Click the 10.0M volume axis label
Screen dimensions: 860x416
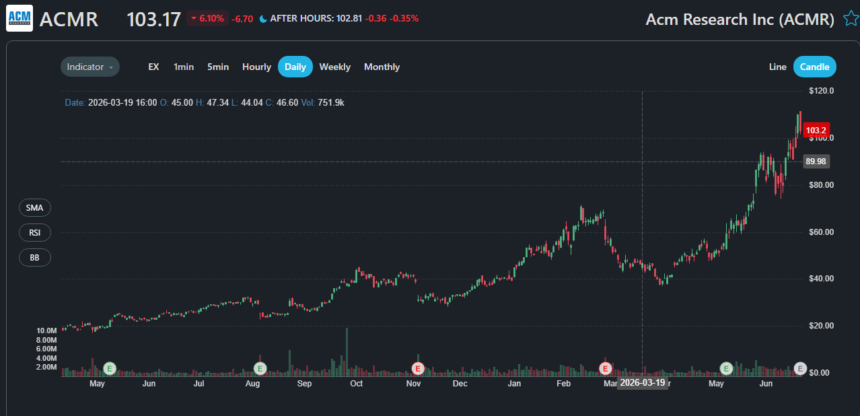[46, 331]
